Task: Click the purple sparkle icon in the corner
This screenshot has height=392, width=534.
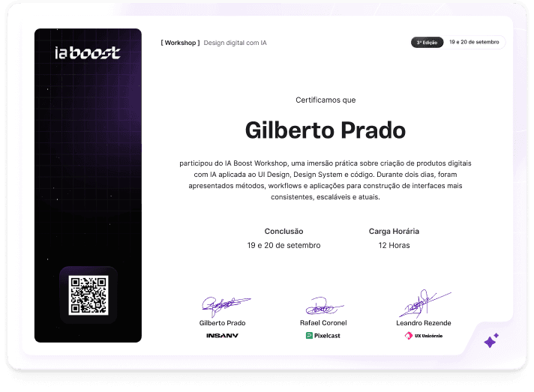Action: (491, 340)
